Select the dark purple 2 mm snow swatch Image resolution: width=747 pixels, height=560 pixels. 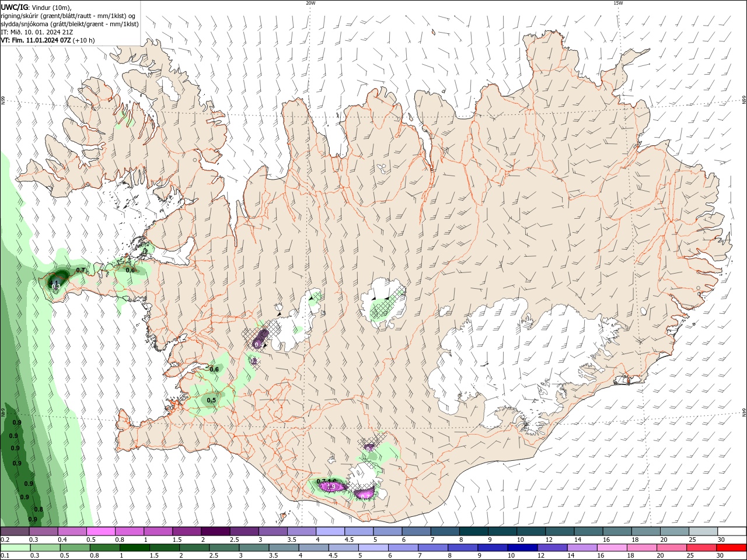point(215,531)
